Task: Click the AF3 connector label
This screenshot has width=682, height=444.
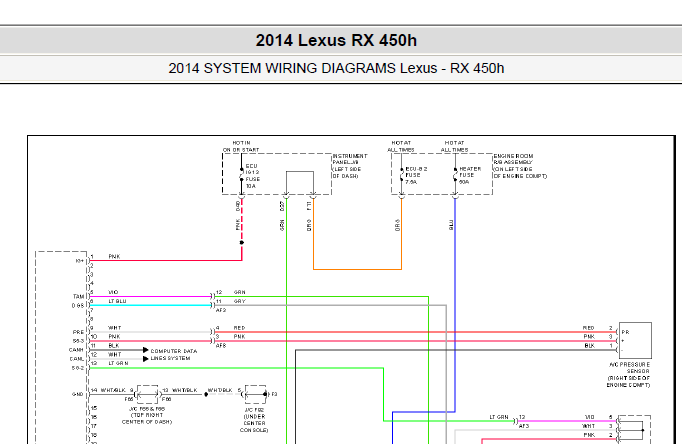Action: [524, 426]
